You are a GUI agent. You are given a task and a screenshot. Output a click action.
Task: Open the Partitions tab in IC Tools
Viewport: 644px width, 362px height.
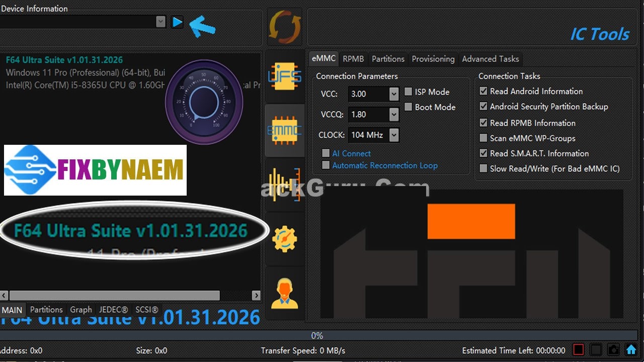(388, 59)
